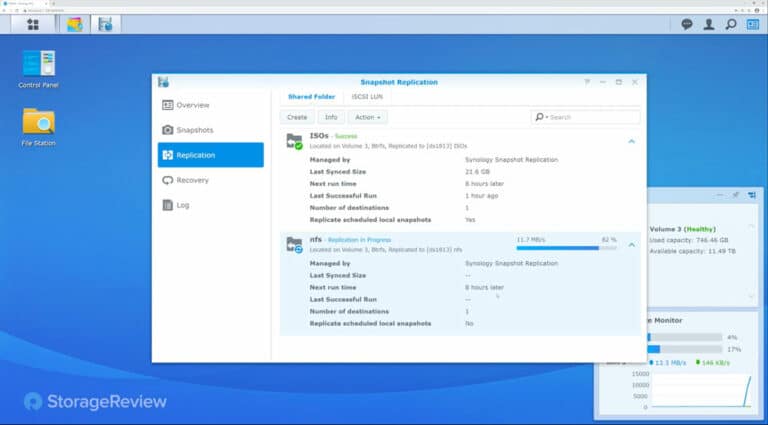The image size is (768, 425).
Task: Click nfs shared folder replication icon
Action: 294,244
